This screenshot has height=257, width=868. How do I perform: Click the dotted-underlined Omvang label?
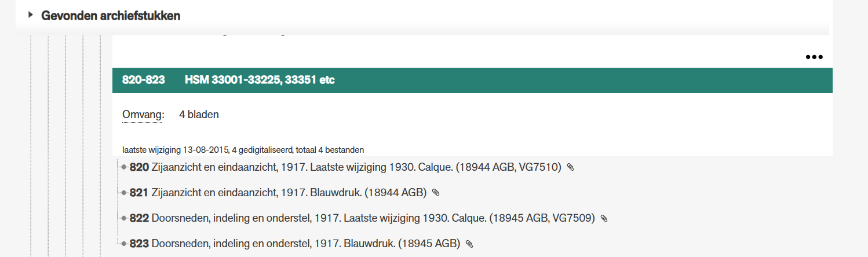click(143, 115)
